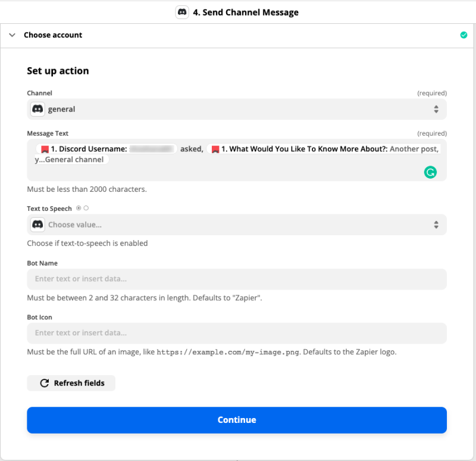Click the green checkmark on Choose account row
The width and height of the screenshot is (476, 461).
point(464,35)
